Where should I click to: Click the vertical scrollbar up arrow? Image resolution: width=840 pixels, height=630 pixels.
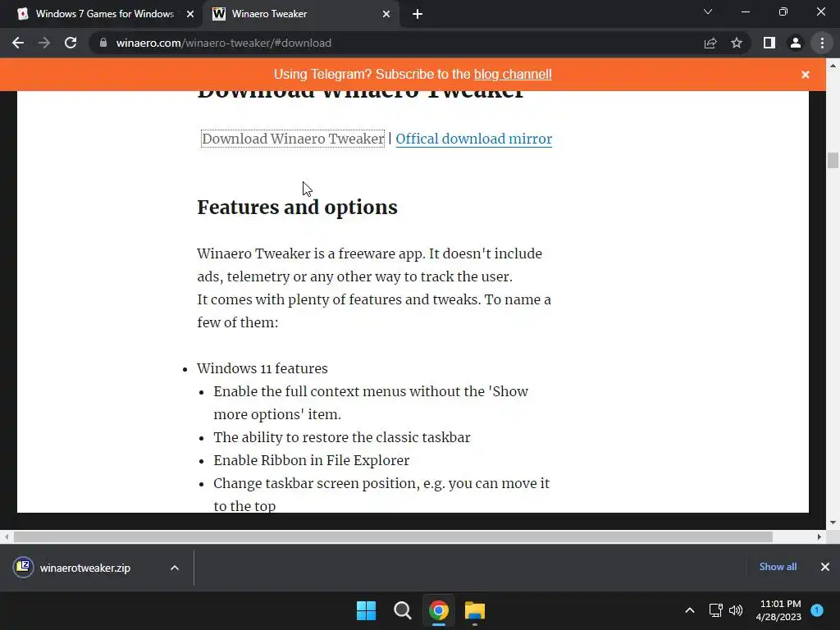coord(833,66)
